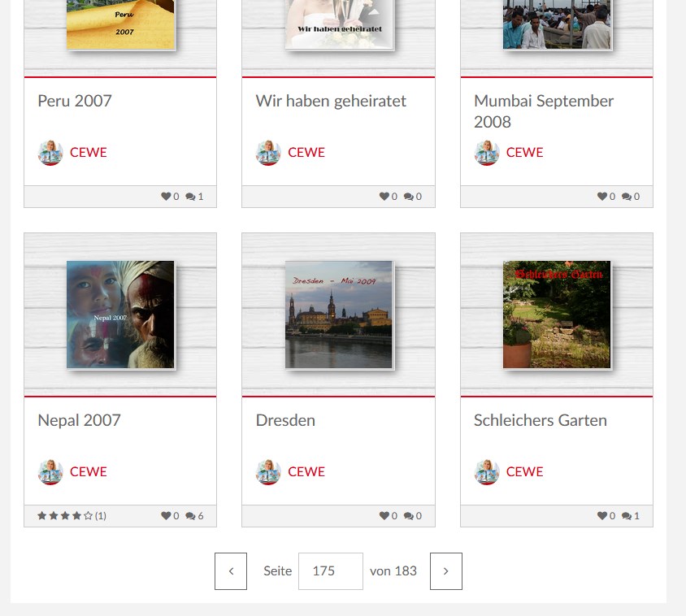Click CEWE author link under Wir haben geheiratet
Screen dimensions: 686x616
coord(306,152)
